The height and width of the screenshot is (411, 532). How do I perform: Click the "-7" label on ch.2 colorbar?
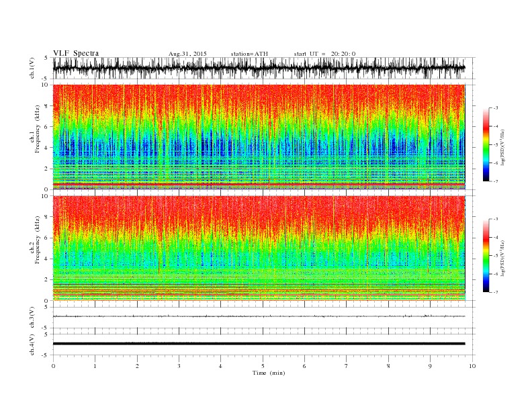(x=496, y=292)
